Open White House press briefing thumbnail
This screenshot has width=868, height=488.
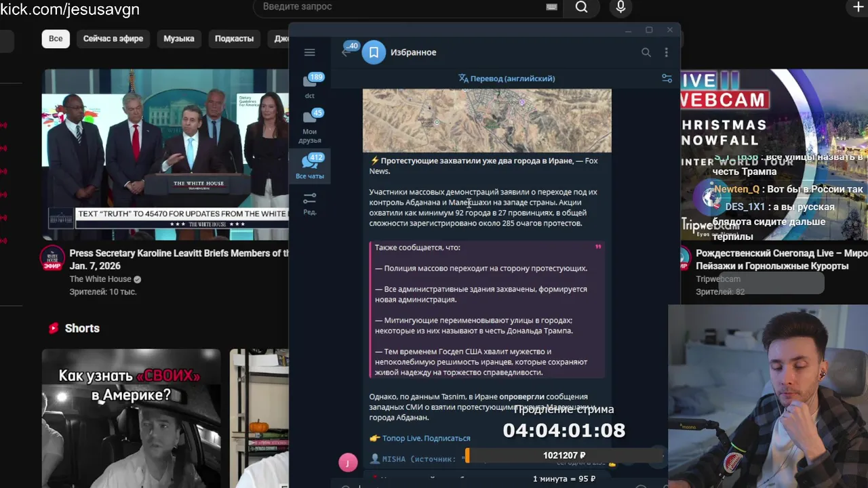(165, 155)
